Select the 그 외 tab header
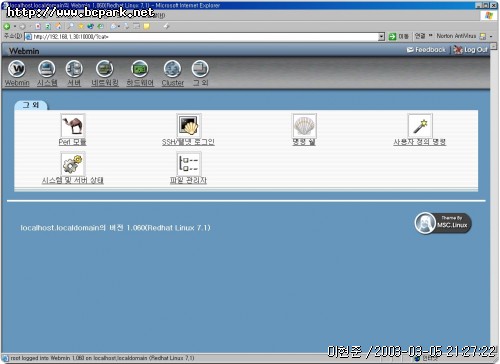 (x=31, y=105)
